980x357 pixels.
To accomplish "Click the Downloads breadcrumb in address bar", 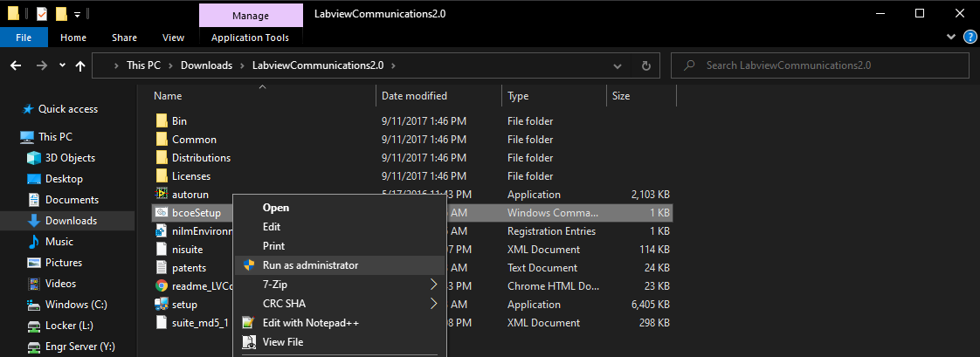I will [x=206, y=65].
